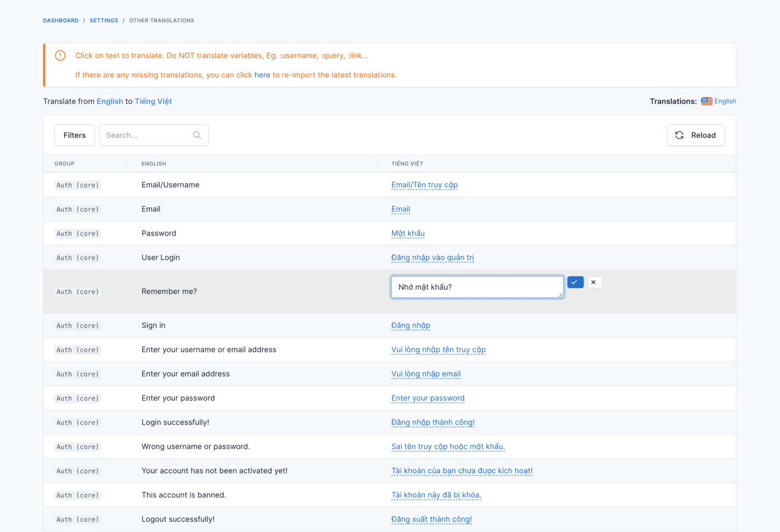
Task: Edit the 'Mật khẩu' translation
Action: point(407,233)
